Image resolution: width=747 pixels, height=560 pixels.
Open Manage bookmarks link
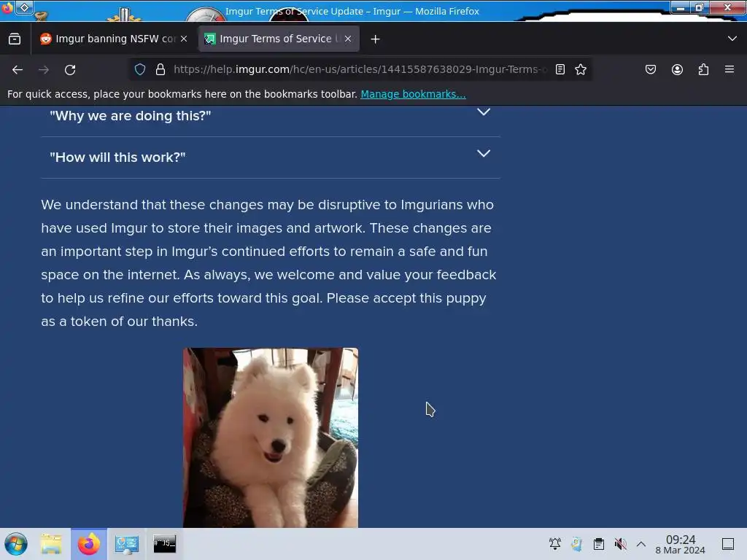[413, 94]
